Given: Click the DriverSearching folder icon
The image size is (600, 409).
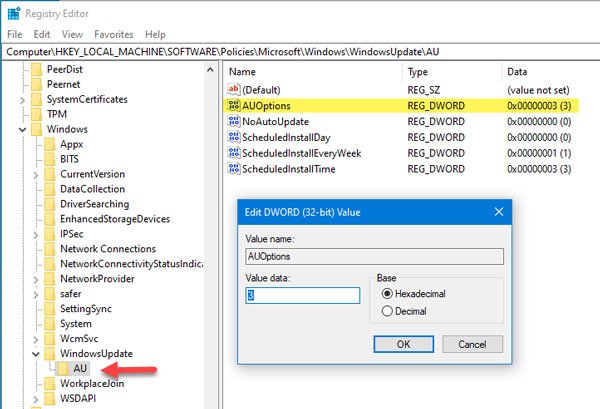Looking at the screenshot, I should pyautogui.click(x=50, y=204).
